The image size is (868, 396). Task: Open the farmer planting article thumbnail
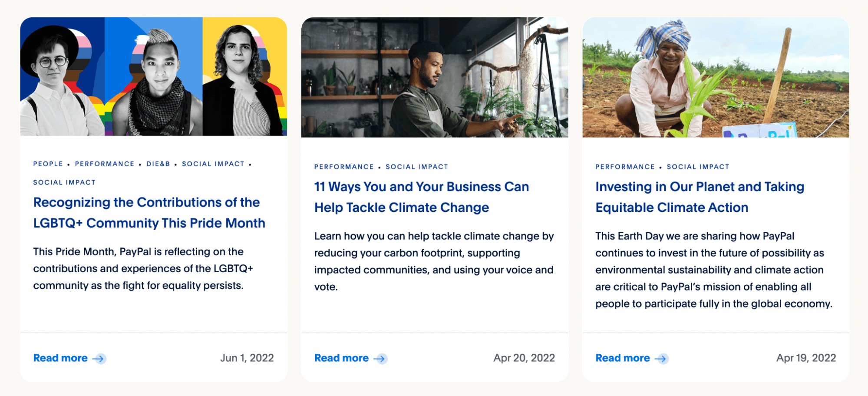[716, 78]
